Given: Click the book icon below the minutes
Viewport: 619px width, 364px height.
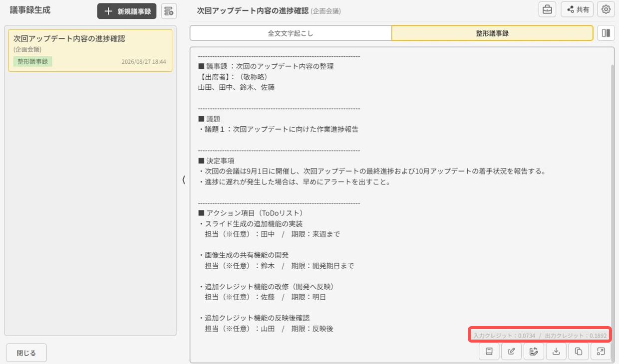Looking at the screenshot, I should point(489,352).
